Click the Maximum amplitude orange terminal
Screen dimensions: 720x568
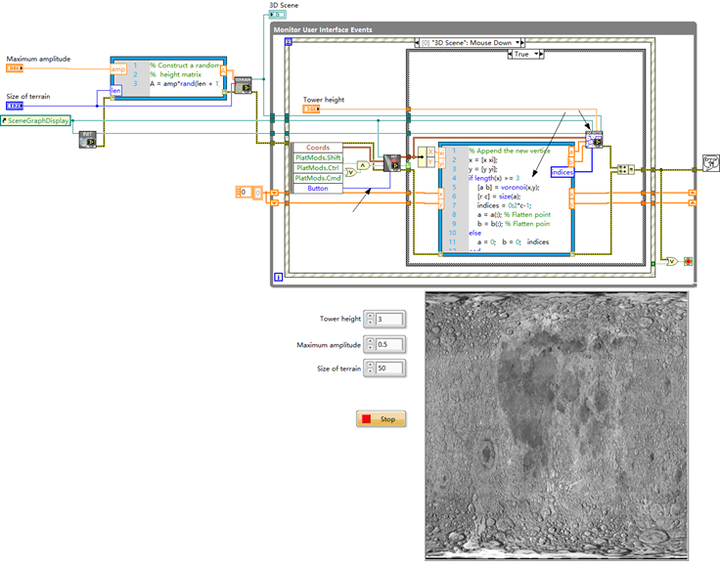(x=14, y=68)
